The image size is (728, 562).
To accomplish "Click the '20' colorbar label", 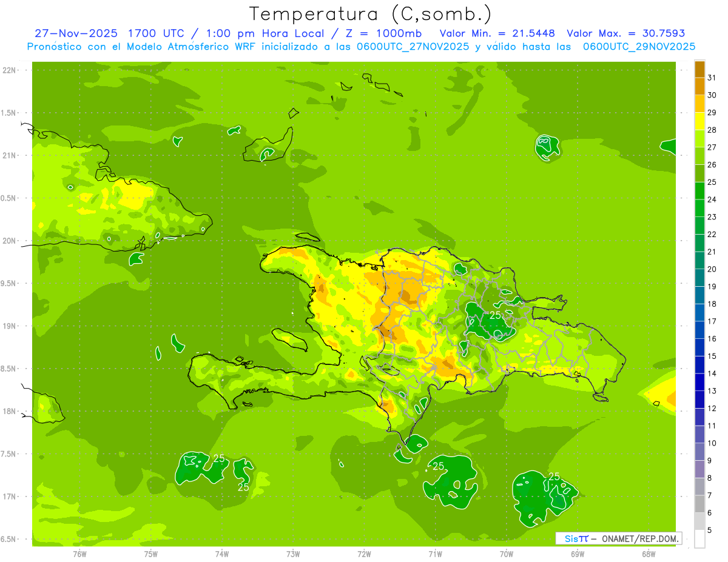I will pyautogui.click(x=712, y=269).
